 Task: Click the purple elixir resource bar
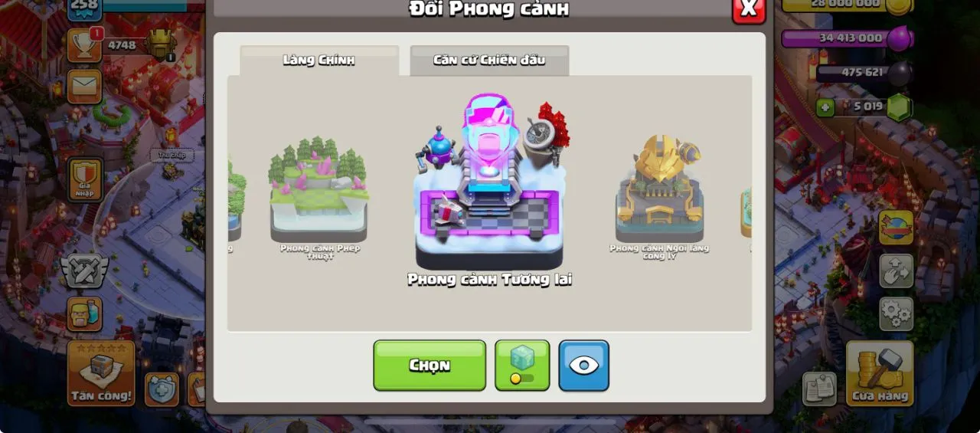[x=846, y=38]
